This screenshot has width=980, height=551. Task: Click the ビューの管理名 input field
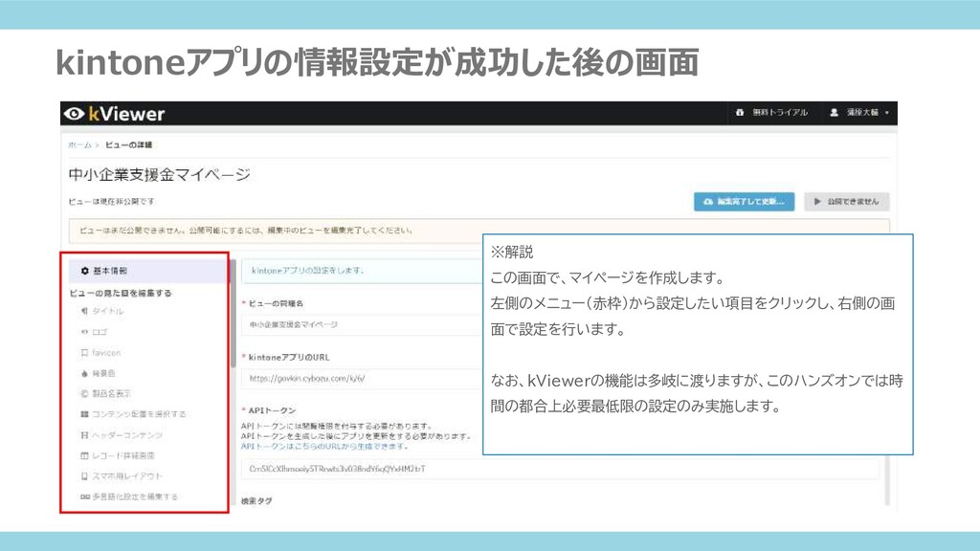pyautogui.click(x=363, y=325)
